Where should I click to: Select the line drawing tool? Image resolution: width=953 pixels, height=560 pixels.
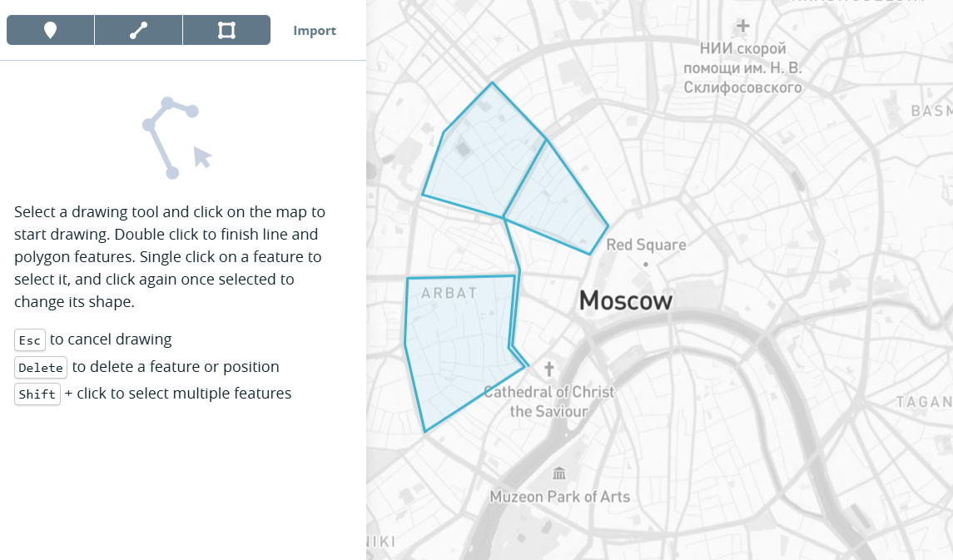(x=138, y=31)
